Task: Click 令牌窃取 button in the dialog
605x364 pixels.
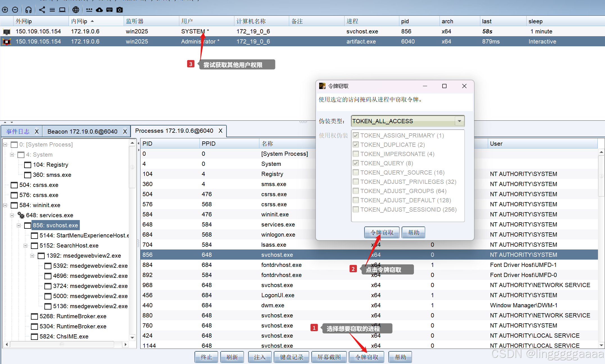Action: click(382, 232)
